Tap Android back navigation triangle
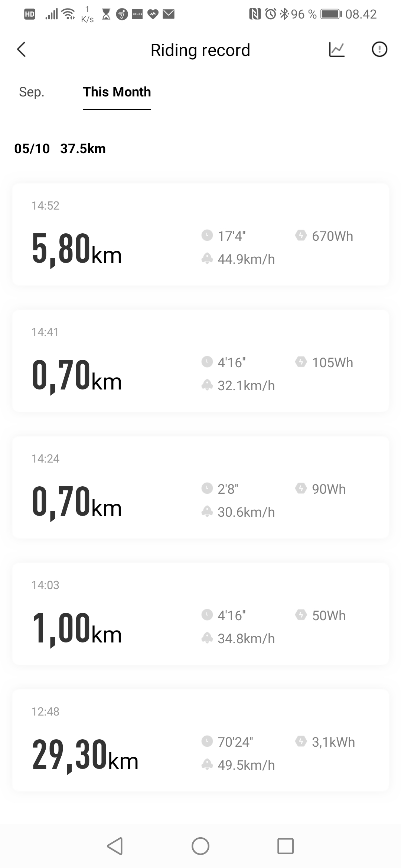Viewport: 401px width, 868px height. pos(115,846)
